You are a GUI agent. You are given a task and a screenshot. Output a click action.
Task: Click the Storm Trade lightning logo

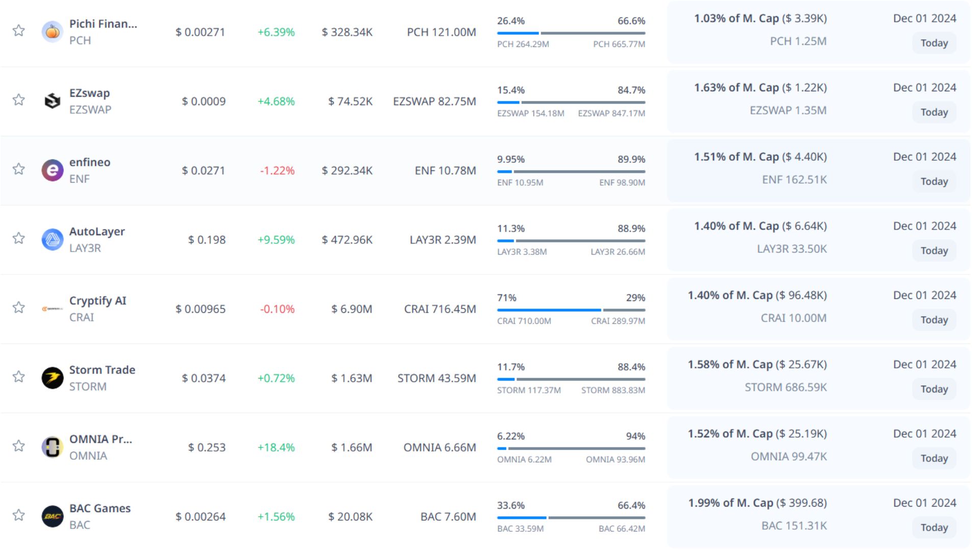point(52,378)
